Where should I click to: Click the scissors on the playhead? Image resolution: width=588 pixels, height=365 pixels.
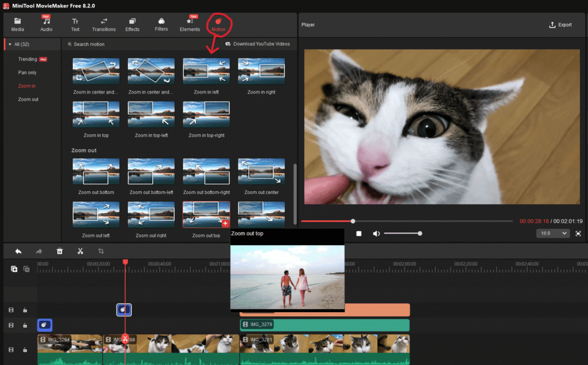[125, 339]
